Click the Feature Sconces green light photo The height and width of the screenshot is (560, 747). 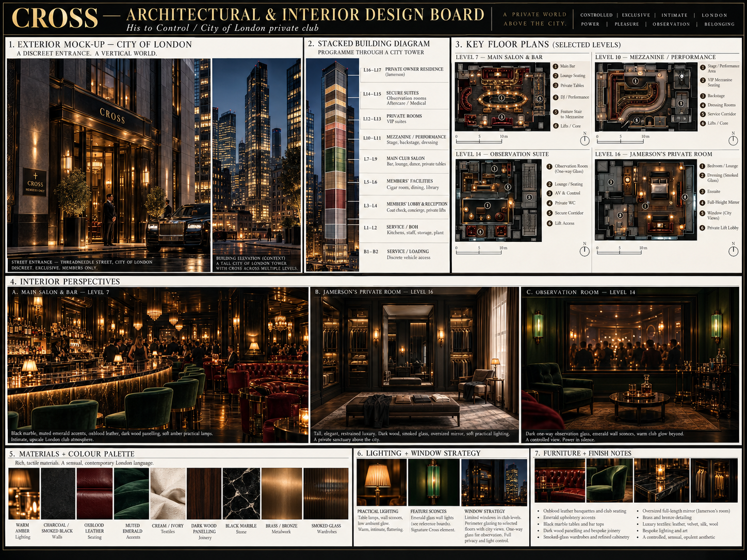coord(433,483)
